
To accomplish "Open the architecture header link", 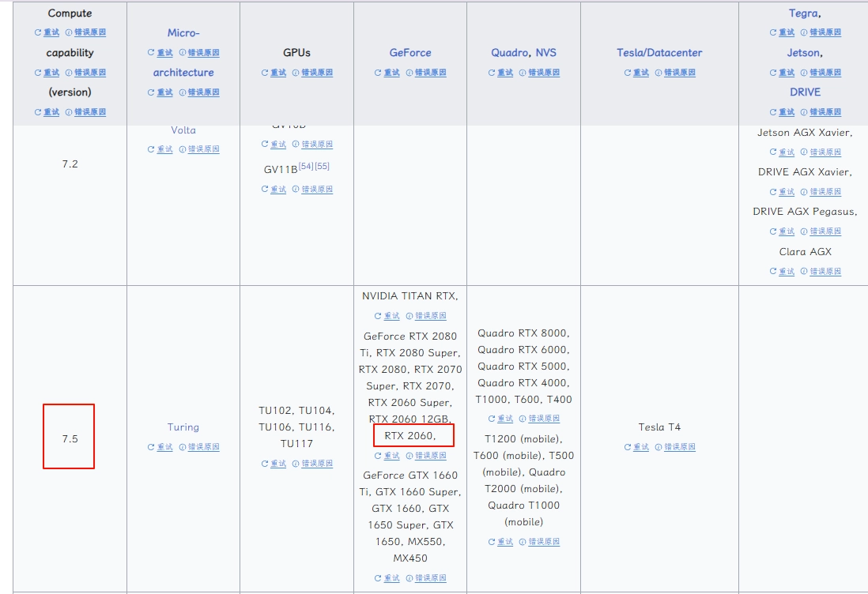I will [x=183, y=73].
